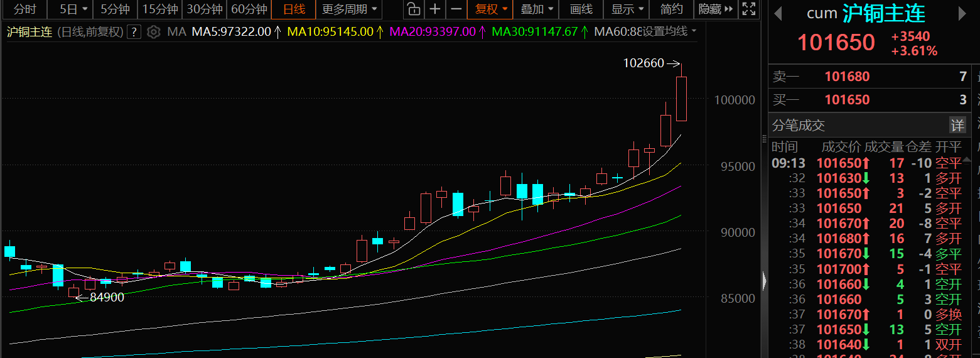Click the question mark help icon
This screenshot has height=358, width=980.
(x=134, y=32)
